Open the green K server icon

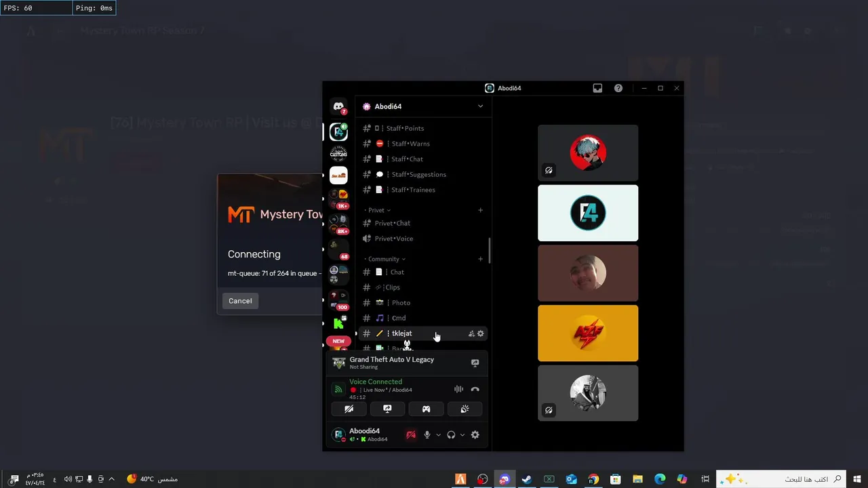(338, 323)
